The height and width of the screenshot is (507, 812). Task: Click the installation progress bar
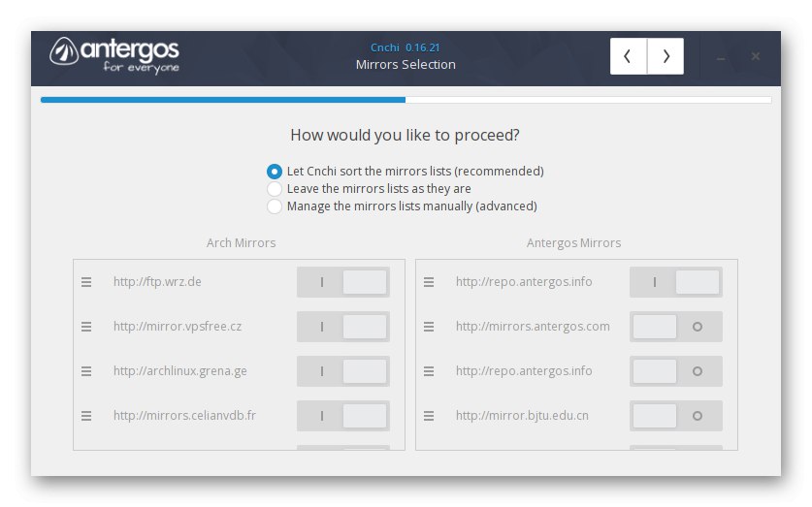[x=406, y=100]
